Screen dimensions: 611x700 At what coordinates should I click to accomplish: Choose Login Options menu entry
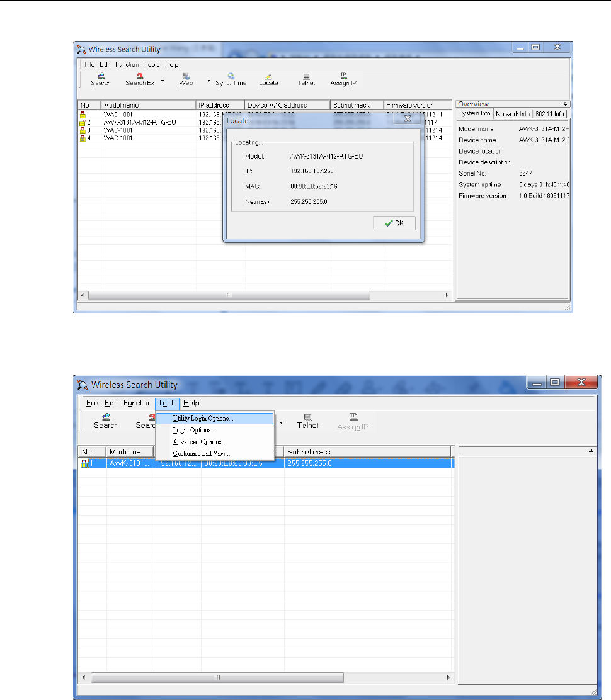coord(215,431)
